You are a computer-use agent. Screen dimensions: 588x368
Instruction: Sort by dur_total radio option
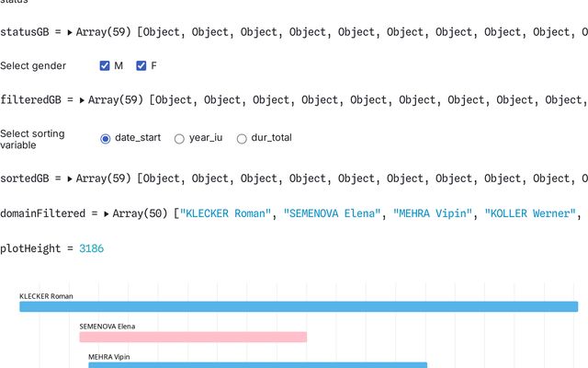(x=242, y=139)
